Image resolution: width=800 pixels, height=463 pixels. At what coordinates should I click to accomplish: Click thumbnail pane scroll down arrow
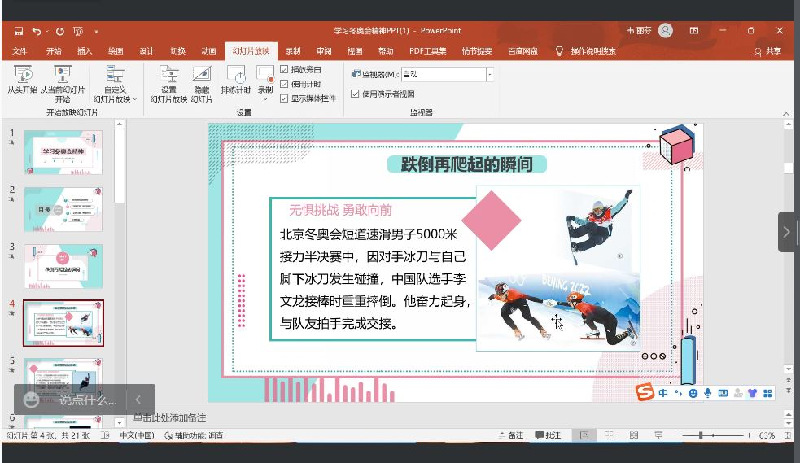(x=119, y=423)
